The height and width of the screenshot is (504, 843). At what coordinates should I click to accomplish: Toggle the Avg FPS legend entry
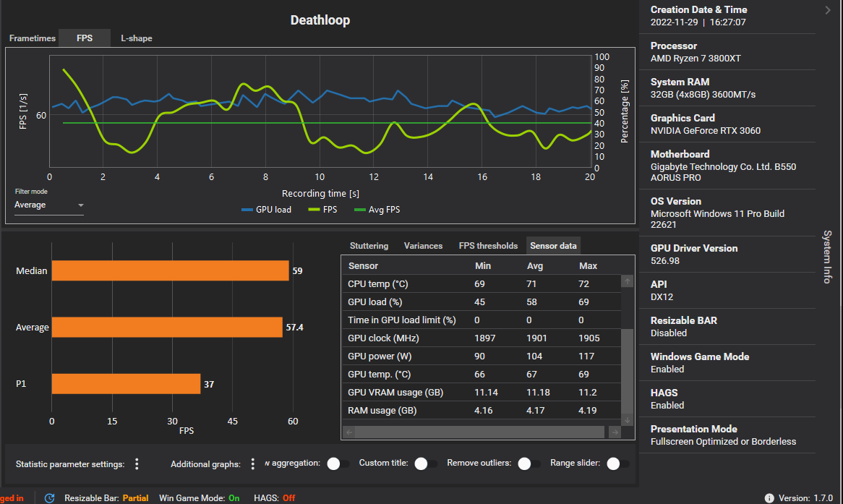pos(377,210)
